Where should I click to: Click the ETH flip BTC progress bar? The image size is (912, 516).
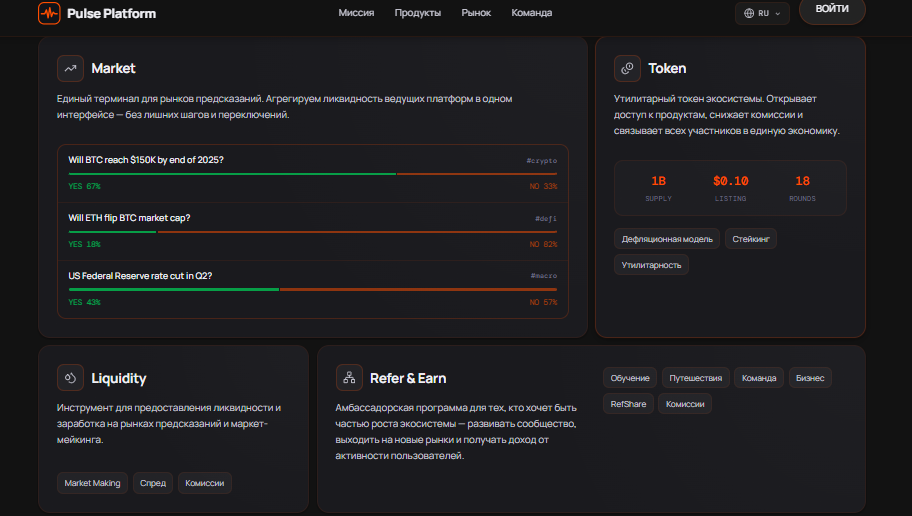pyautogui.click(x=313, y=232)
